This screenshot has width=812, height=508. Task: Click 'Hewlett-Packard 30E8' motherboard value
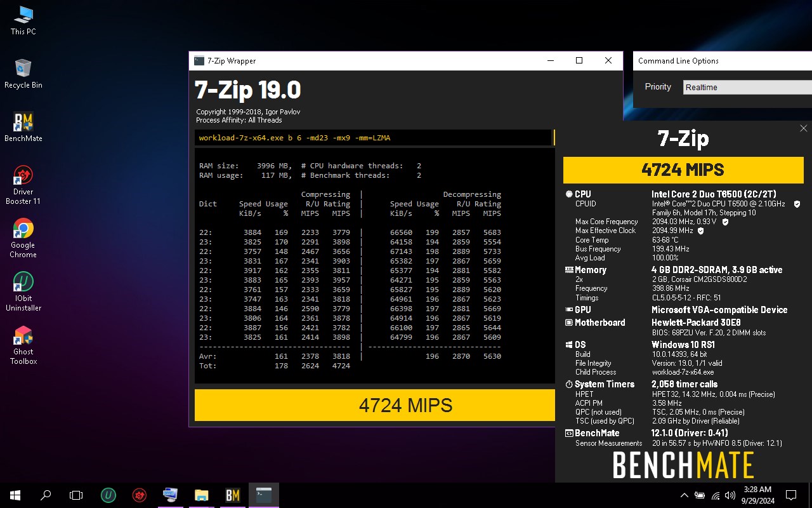[696, 323]
